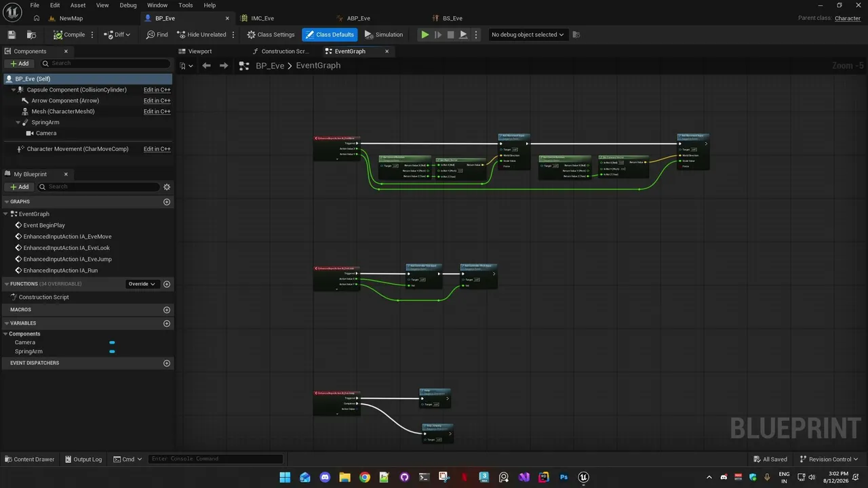Click the Stop simulation button
Viewport: 868px width, 488px height.
click(x=450, y=35)
